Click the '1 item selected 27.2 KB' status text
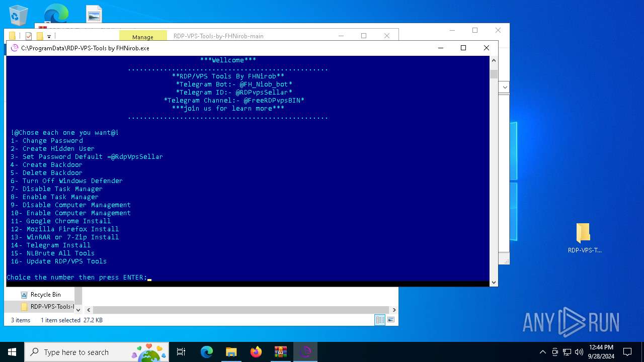The width and height of the screenshot is (644, 362). 71,320
